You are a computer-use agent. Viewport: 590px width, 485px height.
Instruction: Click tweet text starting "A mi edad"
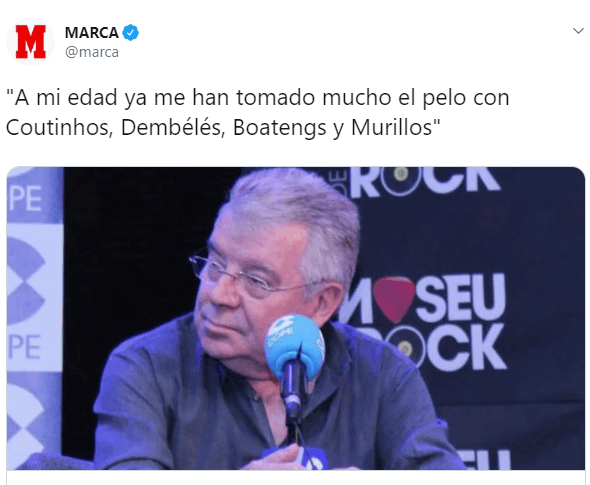pos(258,113)
